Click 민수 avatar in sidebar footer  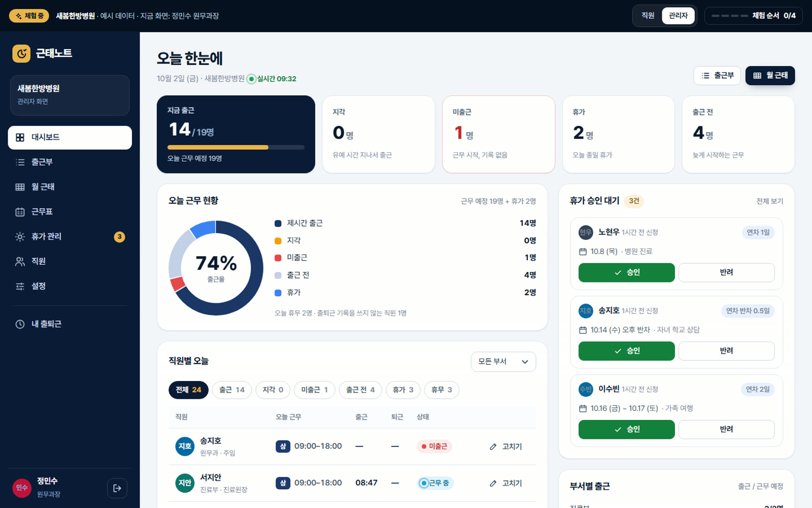[x=22, y=488]
